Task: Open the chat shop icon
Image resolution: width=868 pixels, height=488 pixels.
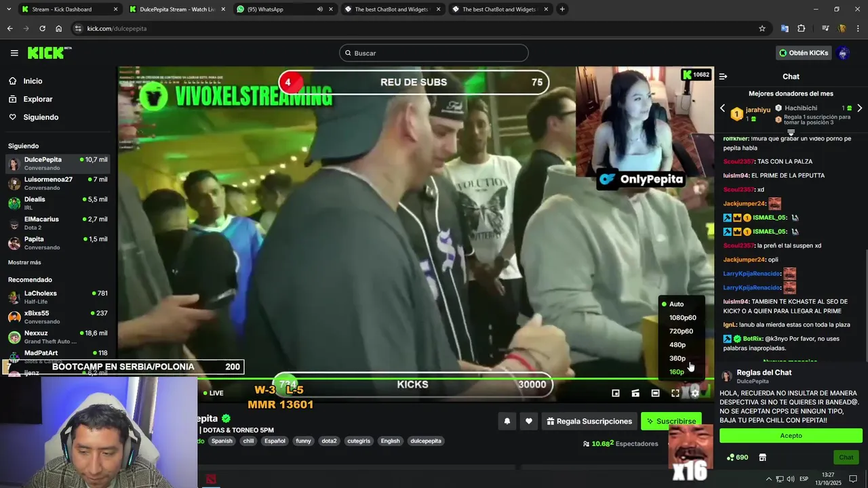Action: click(762, 457)
